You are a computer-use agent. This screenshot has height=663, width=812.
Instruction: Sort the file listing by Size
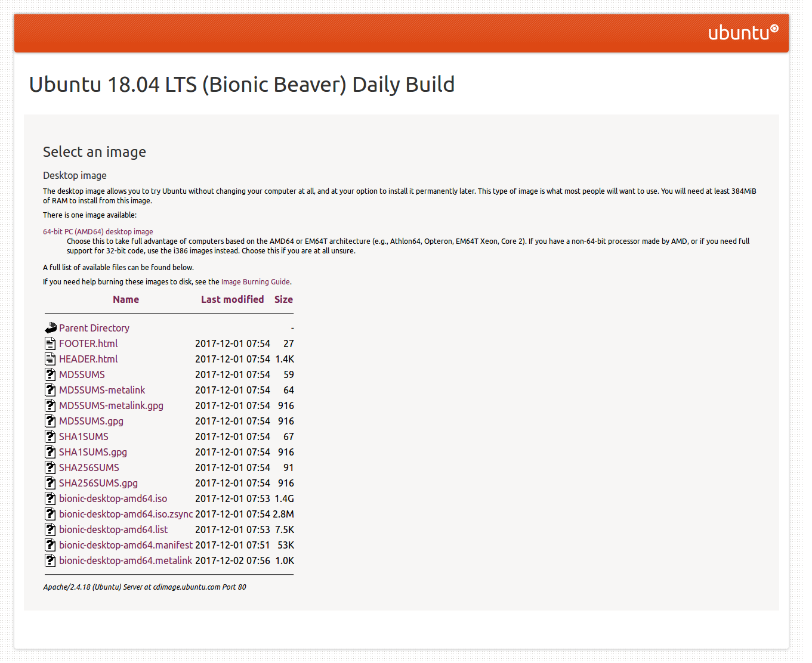[x=283, y=299]
